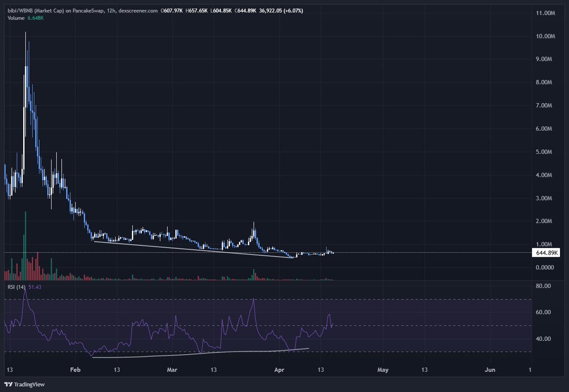The height and width of the screenshot is (392, 569).
Task: Click the 11.00M price axis label
Action: click(544, 13)
